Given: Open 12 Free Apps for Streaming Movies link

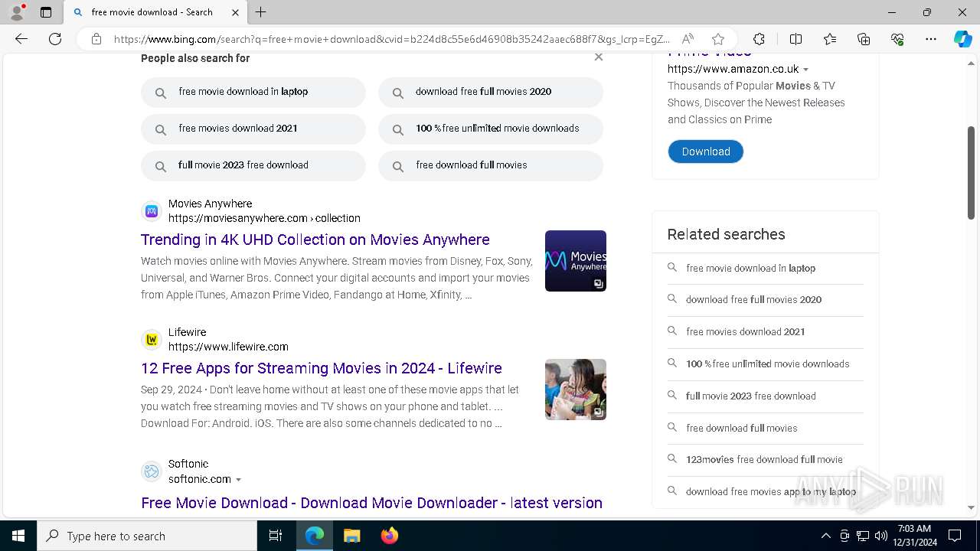Looking at the screenshot, I should pos(322,368).
